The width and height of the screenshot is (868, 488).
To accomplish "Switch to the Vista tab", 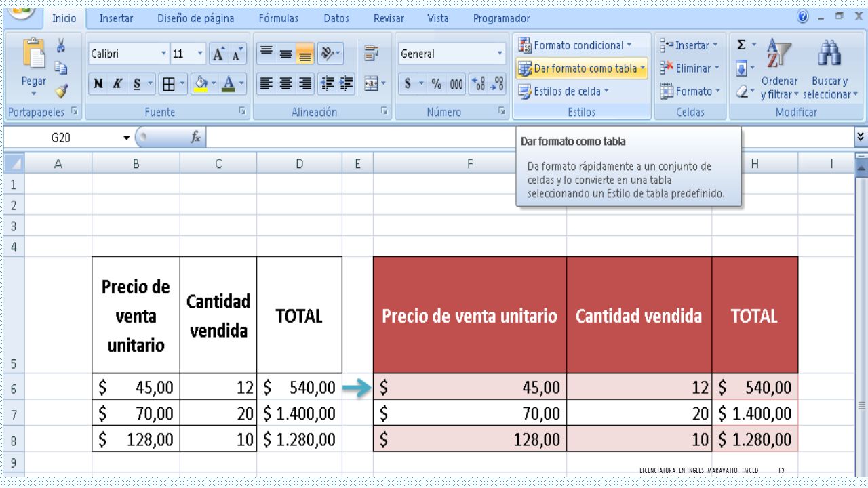I will tap(438, 18).
